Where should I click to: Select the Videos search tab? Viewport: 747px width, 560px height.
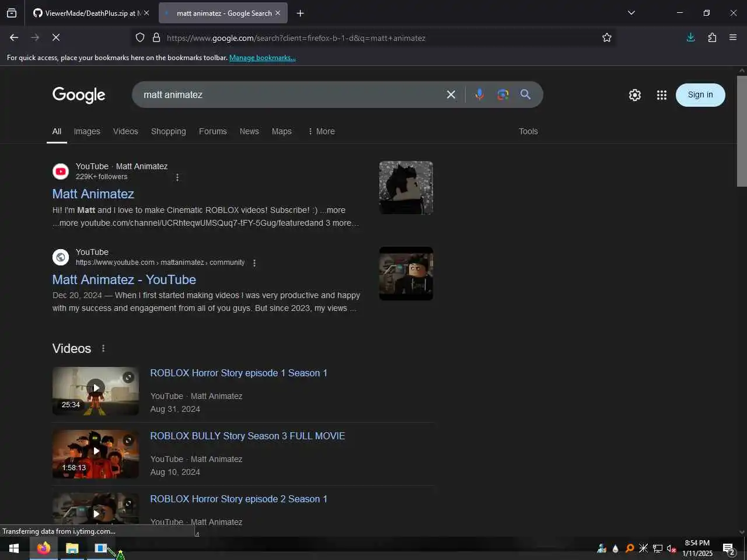[x=125, y=131]
